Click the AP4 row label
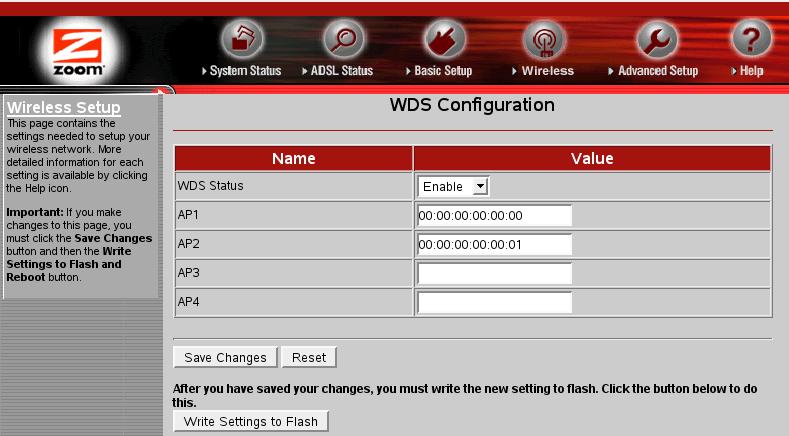 [x=189, y=302]
